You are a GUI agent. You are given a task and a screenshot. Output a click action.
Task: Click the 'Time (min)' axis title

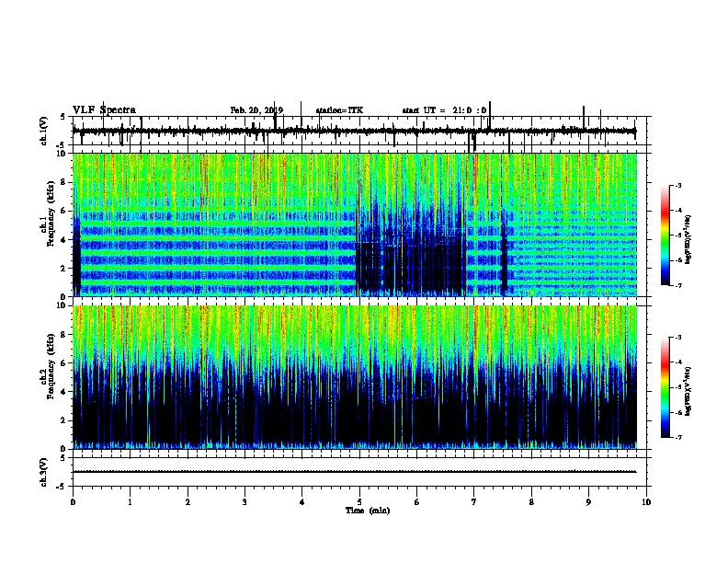click(x=368, y=511)
